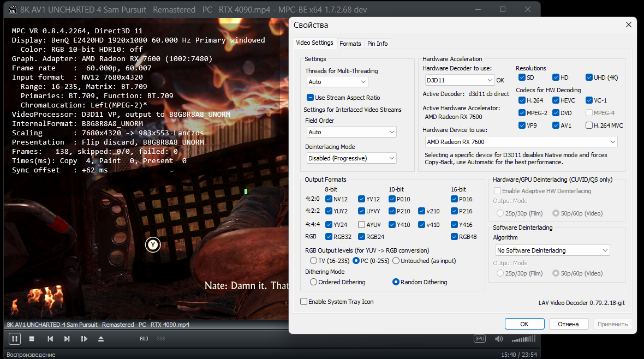Click Отмена to cancel changes

click(569, 324)
